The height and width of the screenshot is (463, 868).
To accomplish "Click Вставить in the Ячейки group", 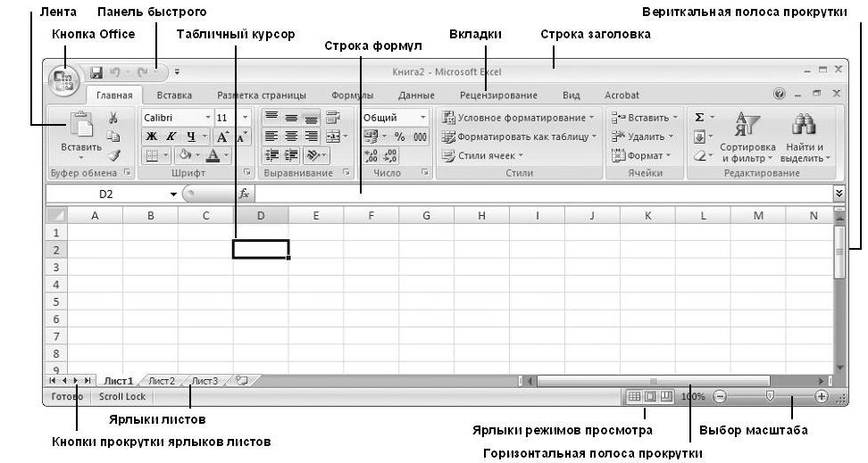I will pyautogui.click(x=644, y=117).
